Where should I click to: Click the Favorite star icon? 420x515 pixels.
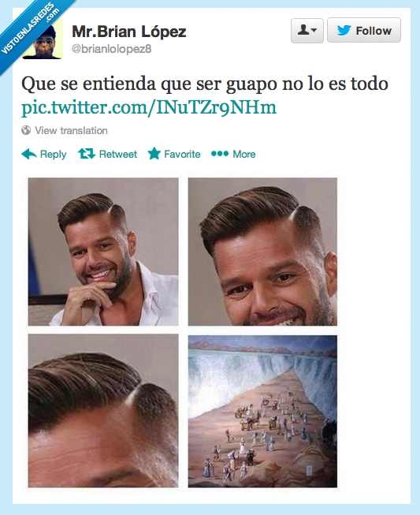[154, 153]
